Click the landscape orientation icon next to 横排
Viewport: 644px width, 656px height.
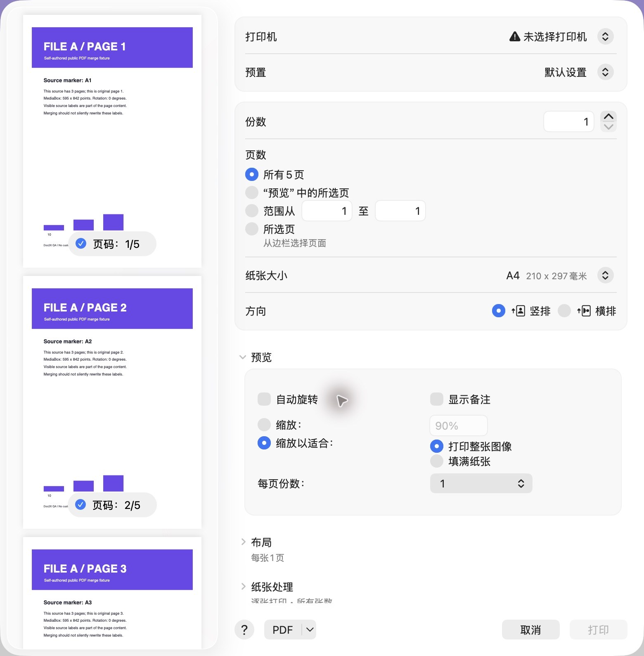[x=584, y=311]
